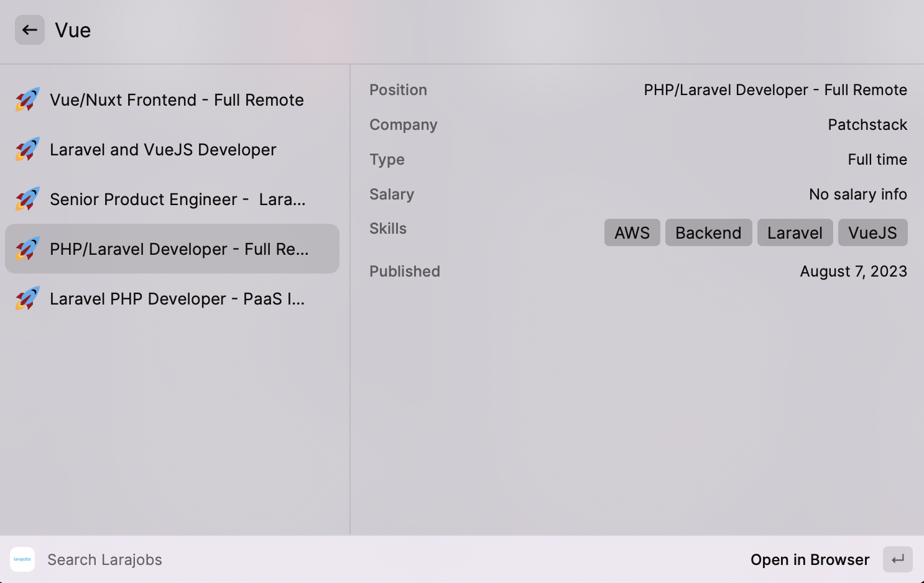
Task: Click rocket icon beside Senior Product Engineer
Action: point(27,199)
